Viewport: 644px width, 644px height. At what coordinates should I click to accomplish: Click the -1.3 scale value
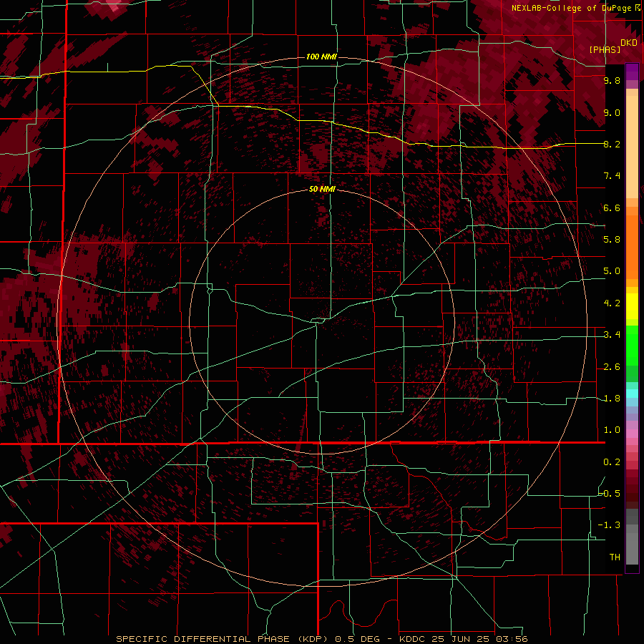point(609,525)
